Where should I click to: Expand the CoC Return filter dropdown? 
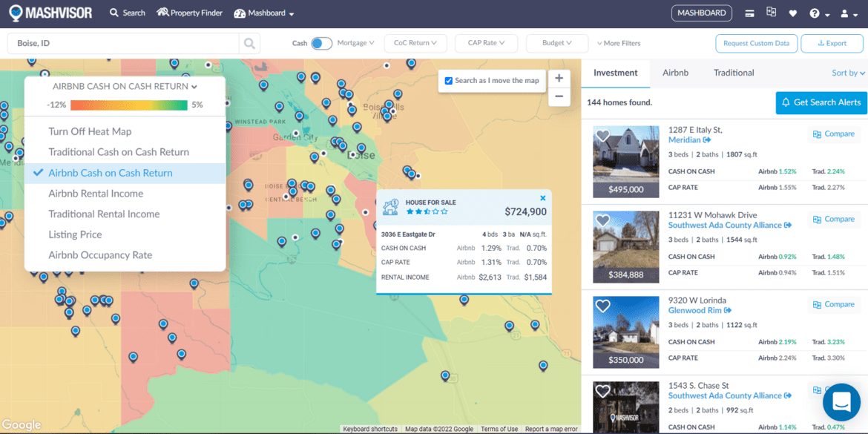coord(415,43)
